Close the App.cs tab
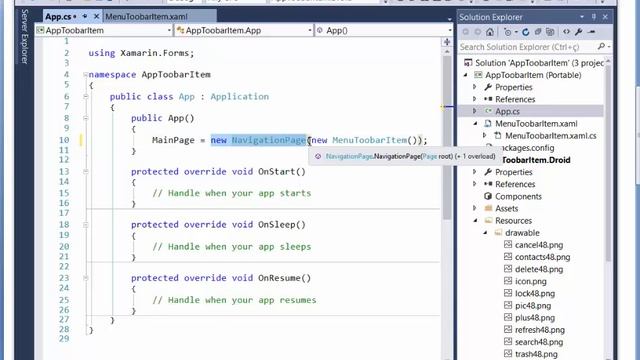Screen dimensions: 640x360 tap(96, 17)
